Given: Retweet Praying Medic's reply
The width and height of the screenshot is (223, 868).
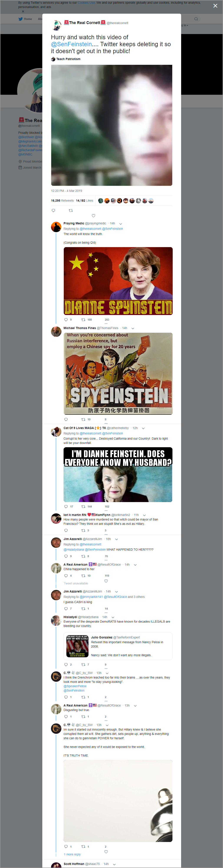Looking at the screenshot, I should pyautogui.click(x=83, y=320).
